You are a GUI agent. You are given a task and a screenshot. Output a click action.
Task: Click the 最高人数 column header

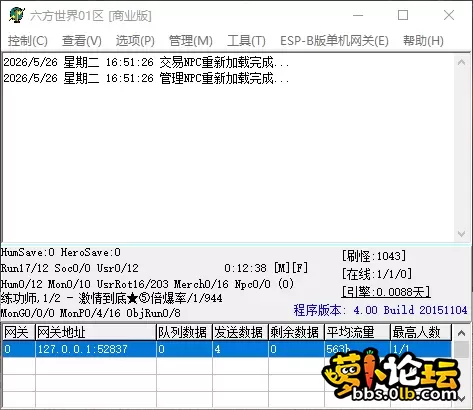click(421, 332)
